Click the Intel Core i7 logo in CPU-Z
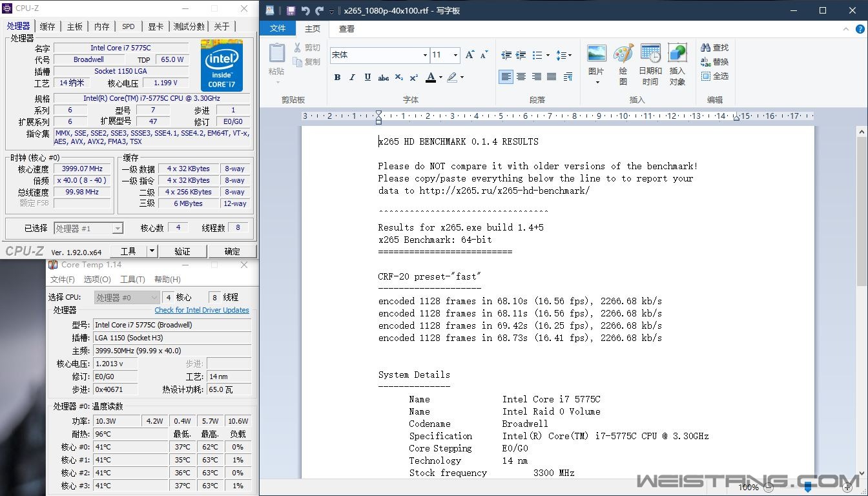This screenshot has width=868, height=496. pyautogui.click(x=222, y=65)
